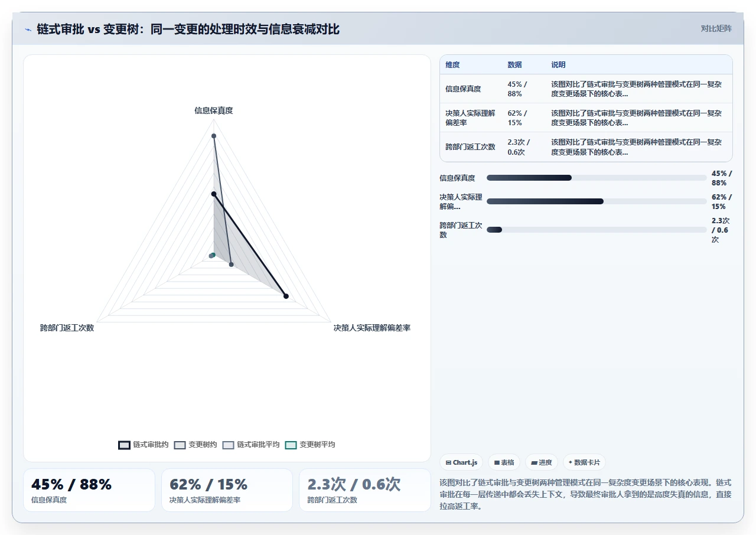Image resolution: width=756 pixels, height=535 pixels.
Task: Click the 跨部门返工次数 radar axis label
Action: 67,328
